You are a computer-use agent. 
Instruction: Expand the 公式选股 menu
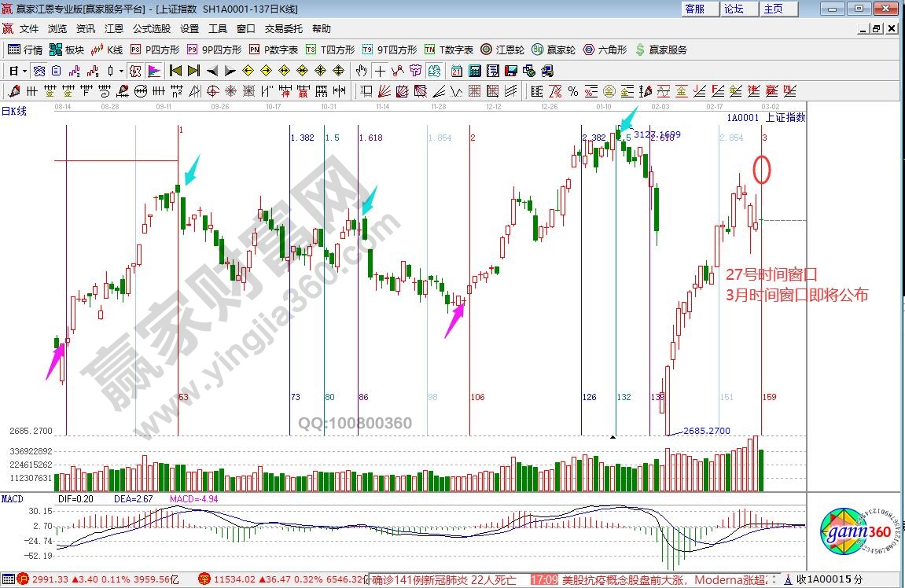click(151, 29)
